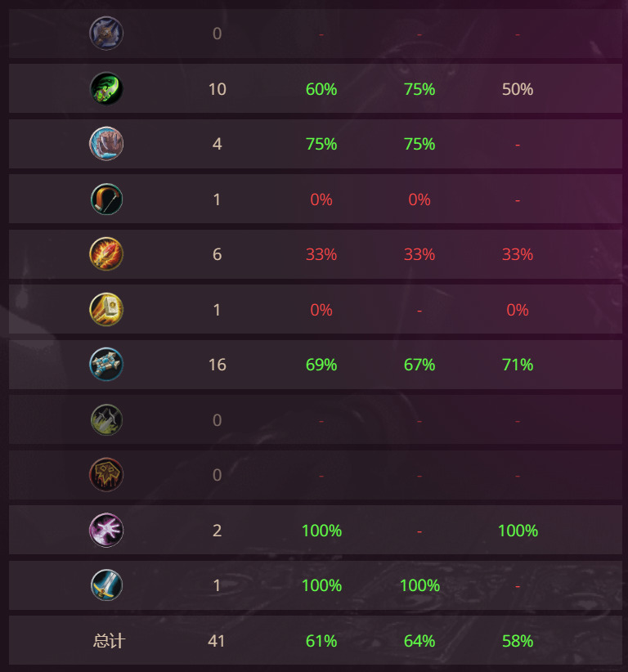Image resolution: width=628 pixels, height=672 pixels.
Task: Click the total games count 41
Action: click(x=217, y=641)
